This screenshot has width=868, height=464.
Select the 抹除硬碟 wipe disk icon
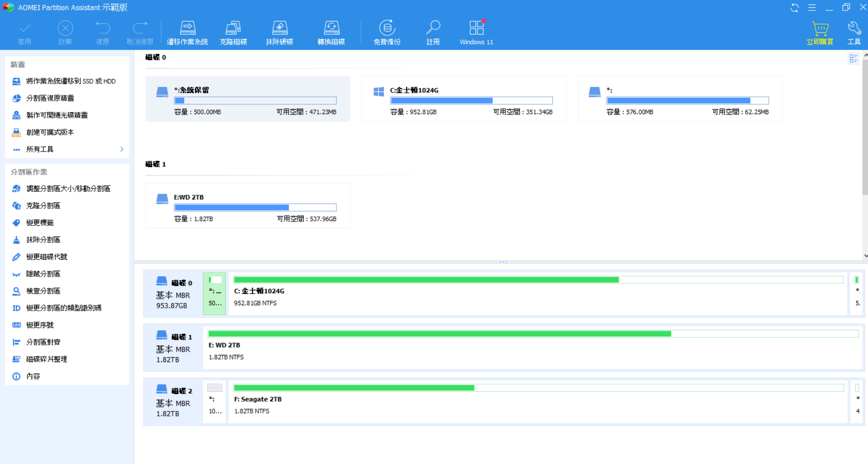279,33
